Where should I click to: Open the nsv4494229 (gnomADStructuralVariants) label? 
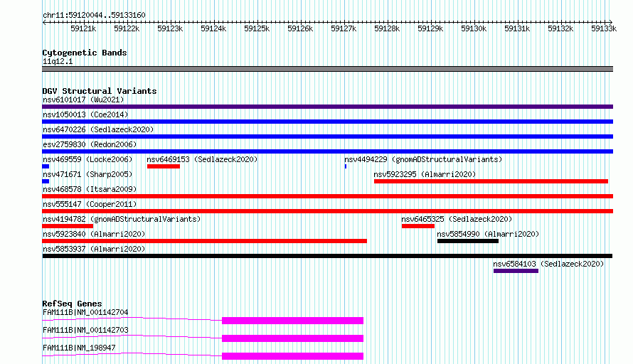423,159
